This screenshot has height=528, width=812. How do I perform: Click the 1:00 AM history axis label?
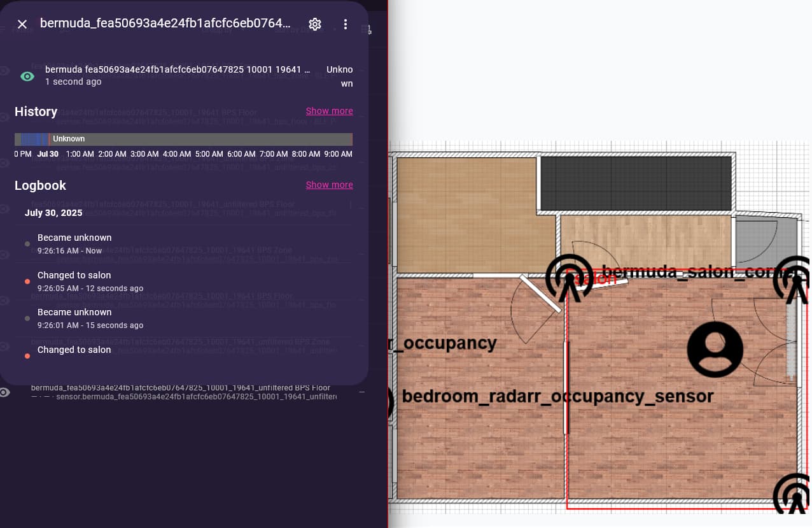pos(80,154)
